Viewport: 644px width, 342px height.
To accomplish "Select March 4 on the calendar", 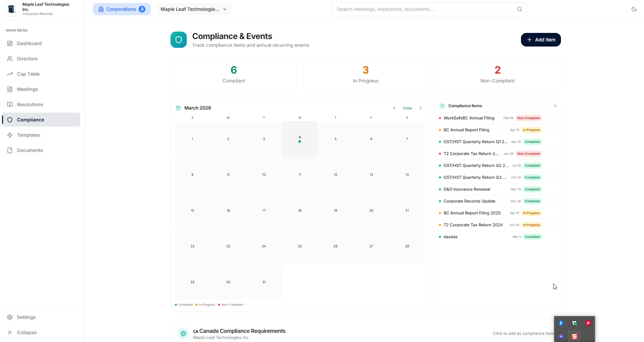I will (x=300, y=139).
